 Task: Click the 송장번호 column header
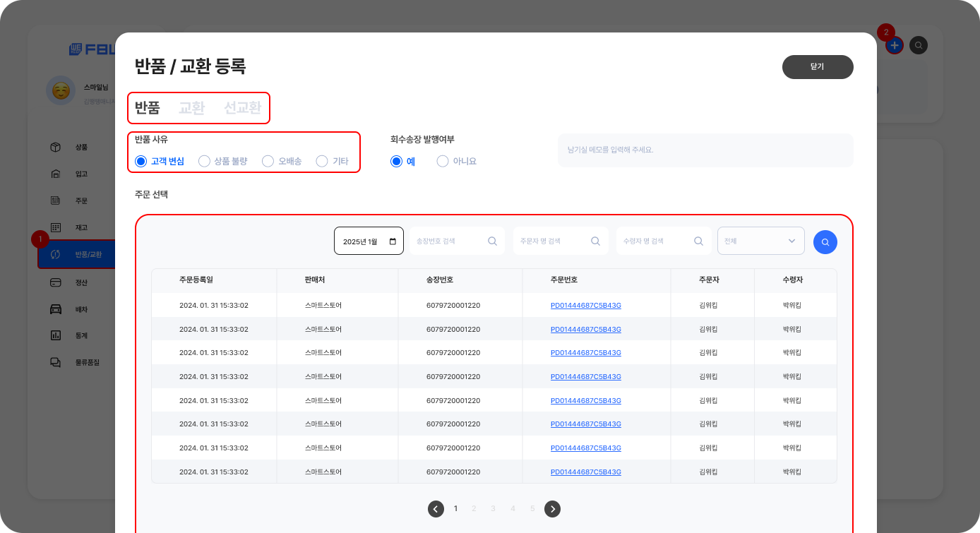[x=440, y=280]
